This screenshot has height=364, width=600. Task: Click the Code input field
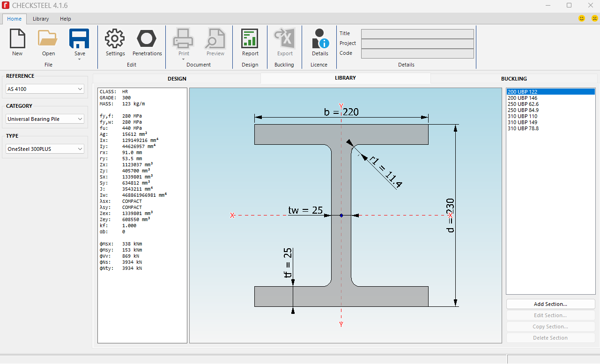coord(417,53)
